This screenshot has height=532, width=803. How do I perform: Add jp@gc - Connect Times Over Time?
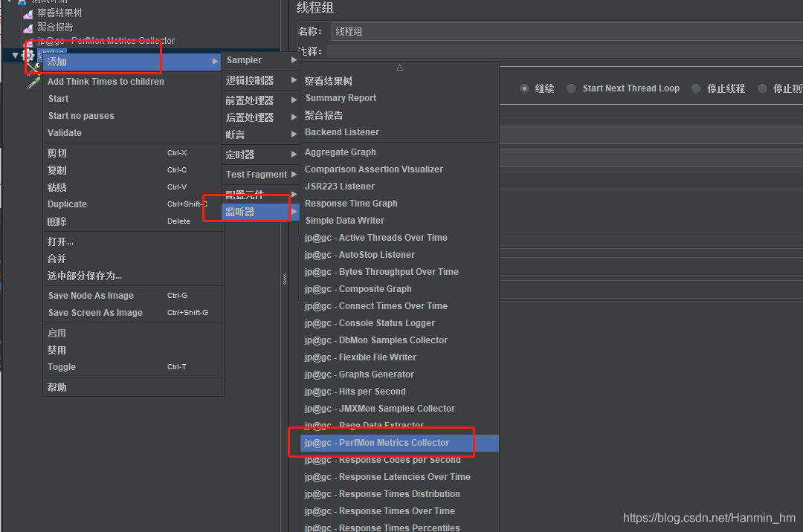(399, 306)
